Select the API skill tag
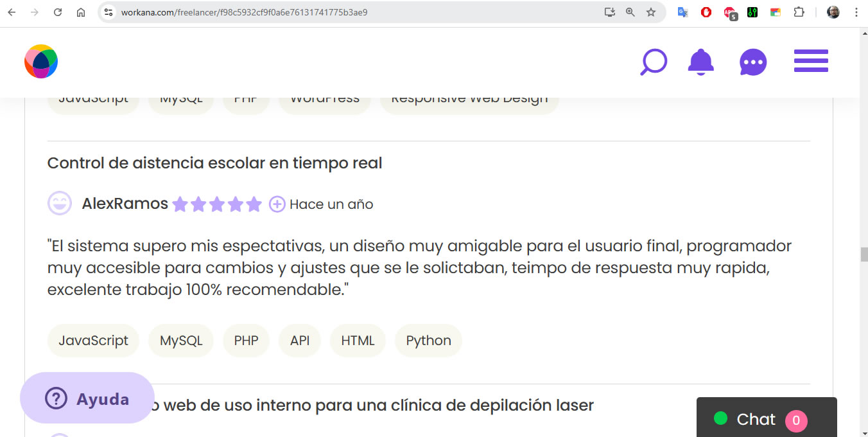Screen dimensions: 868x437 click(300, 341)
